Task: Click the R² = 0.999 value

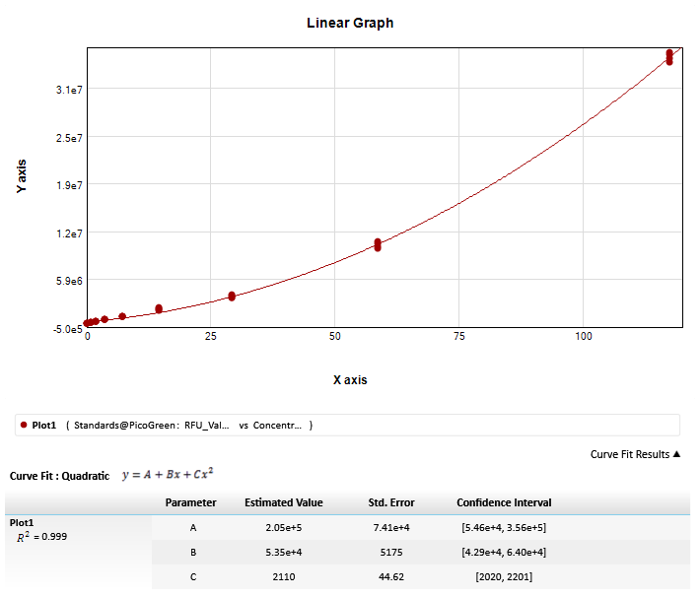Action: coord(42,537)
